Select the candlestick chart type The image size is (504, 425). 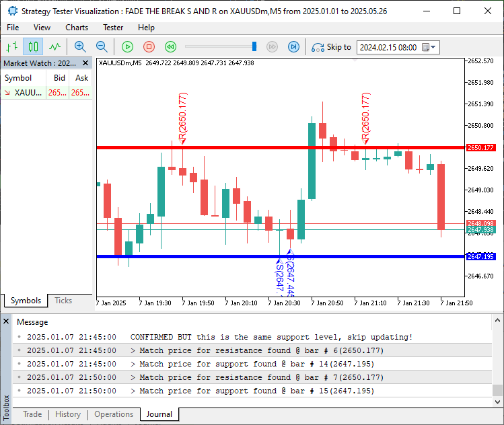(33, 47)
